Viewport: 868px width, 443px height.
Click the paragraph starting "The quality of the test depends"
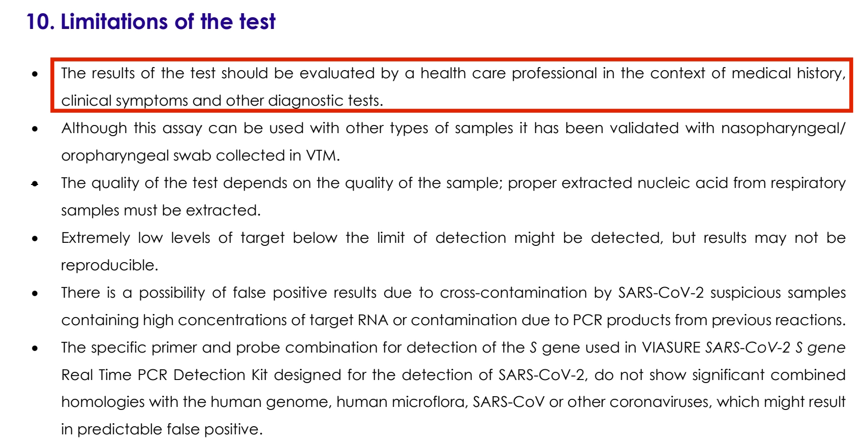[452, 196]
